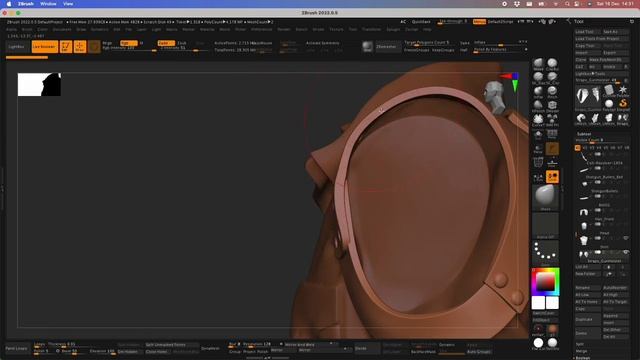Open the macOS View menu

coord(68,4)
